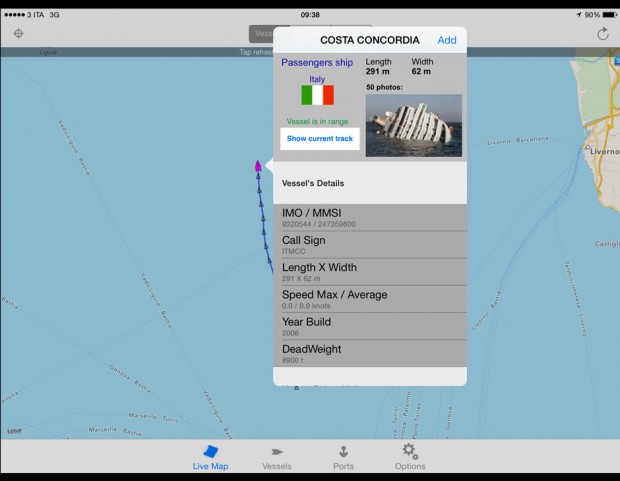620x481 pixels.
Task: Tap the partially hidden Vessels segment at top
Action: 261,34
